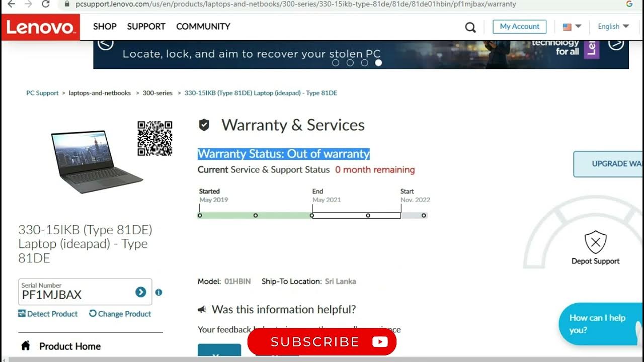
Task: Click the May 2021 end timeline marker
Action: point(312,215)
